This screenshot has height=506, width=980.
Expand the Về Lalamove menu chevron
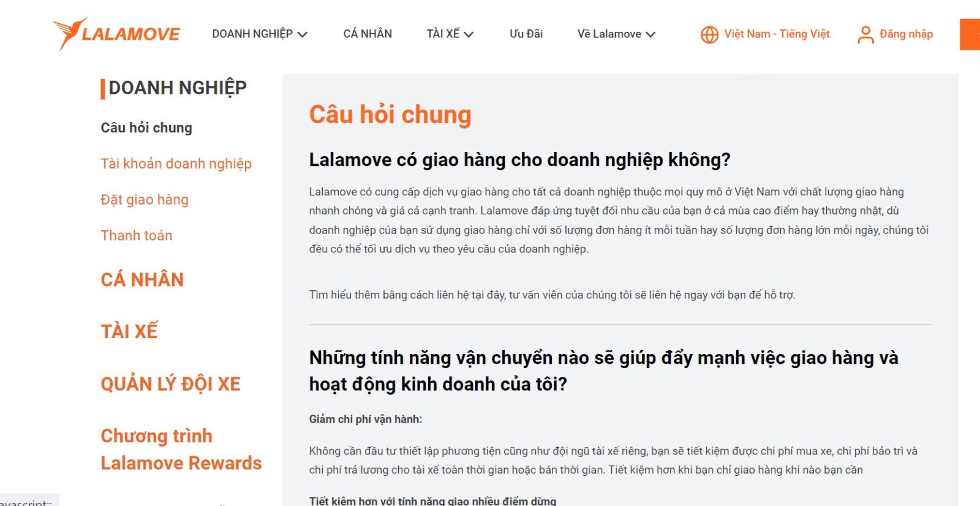[x=650, y=34]
